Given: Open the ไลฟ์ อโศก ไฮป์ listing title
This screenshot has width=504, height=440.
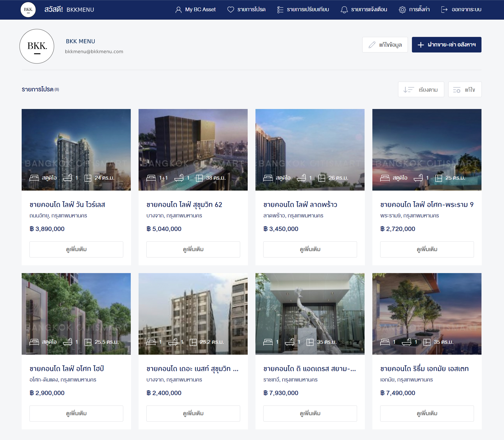Looking at the screenshot, I should coord(67,369).
